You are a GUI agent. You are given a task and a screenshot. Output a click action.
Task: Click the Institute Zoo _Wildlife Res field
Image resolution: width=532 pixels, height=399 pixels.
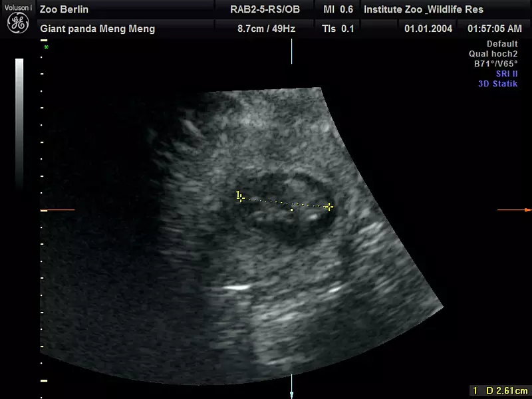(424, 10)
